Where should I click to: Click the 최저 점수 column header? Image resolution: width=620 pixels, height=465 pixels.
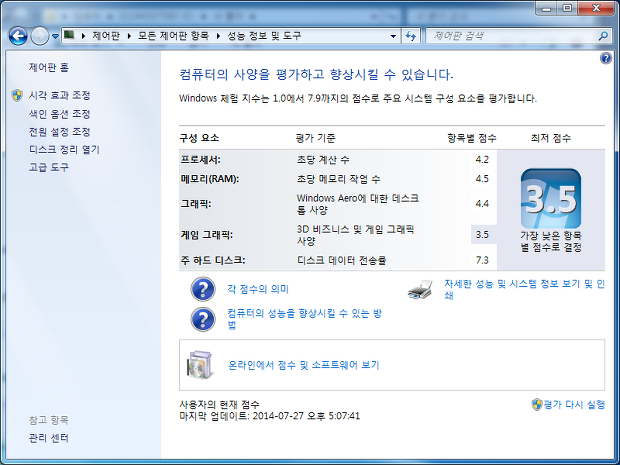pyautogui.click(x=551, y=138)
